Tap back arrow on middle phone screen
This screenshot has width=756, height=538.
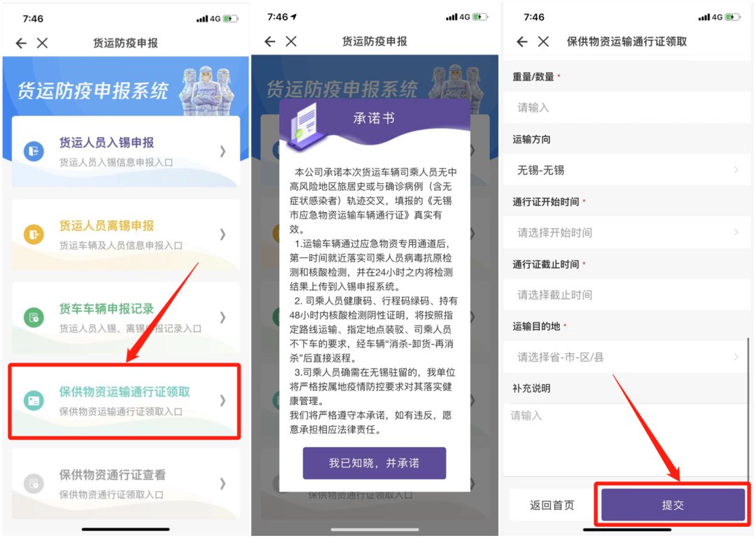(270, 41)
